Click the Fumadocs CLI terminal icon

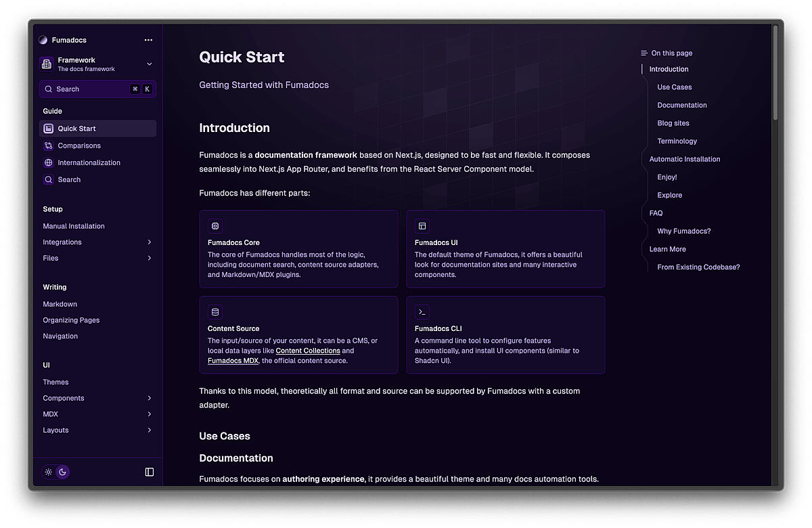point(422,312)
